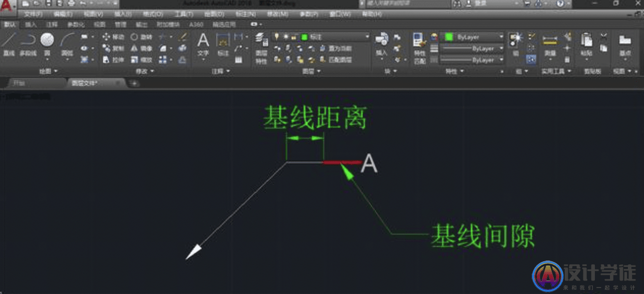
Task: Add a new drawing tab with plus button
Action: pos(134,83)
